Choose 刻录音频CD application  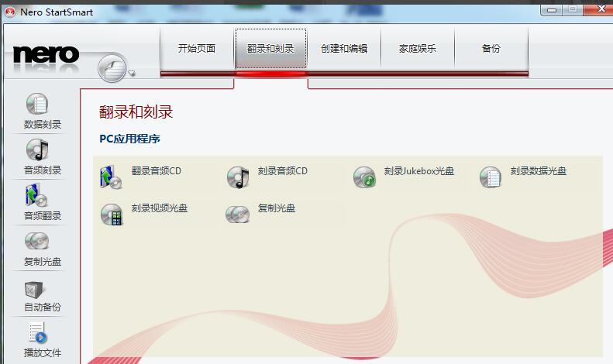coord(281,172)
